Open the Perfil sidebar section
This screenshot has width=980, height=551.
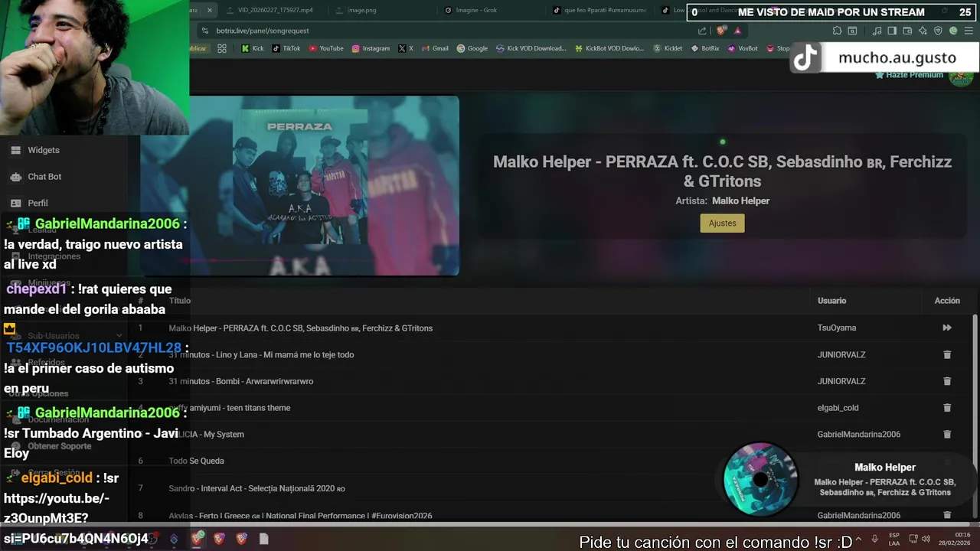pos(38,203)
